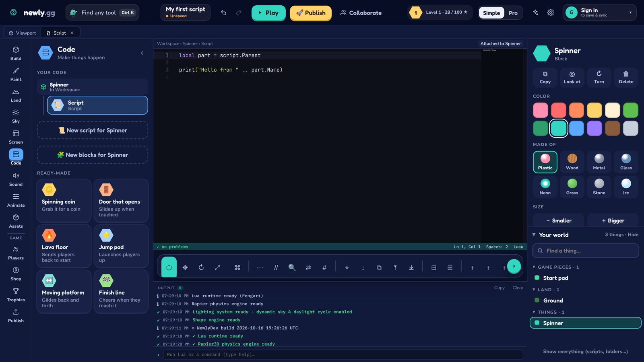Screen dimensions: 644x362
Task: Click the Turn icon for Spinner
Action: click(x=599, y=77)
